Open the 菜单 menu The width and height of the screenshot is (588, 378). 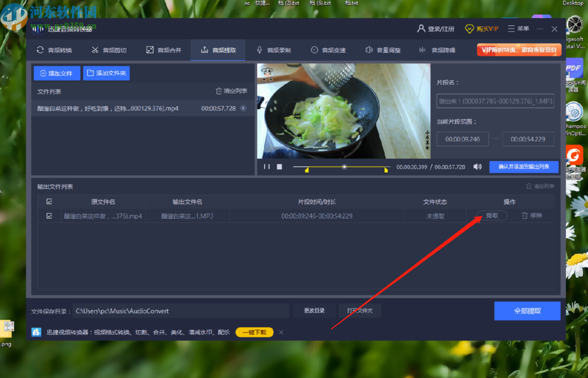point(519,29)
